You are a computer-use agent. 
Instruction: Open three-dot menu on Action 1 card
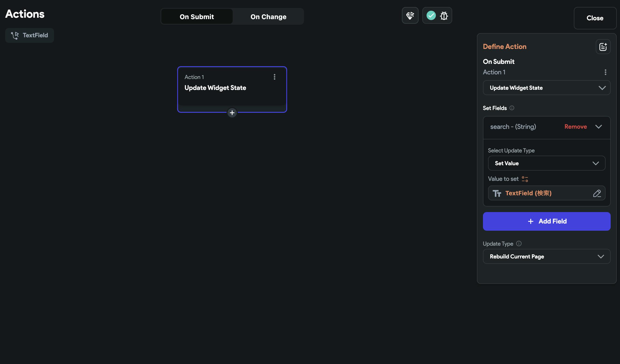pyautogui.click(x=274, y=77)
